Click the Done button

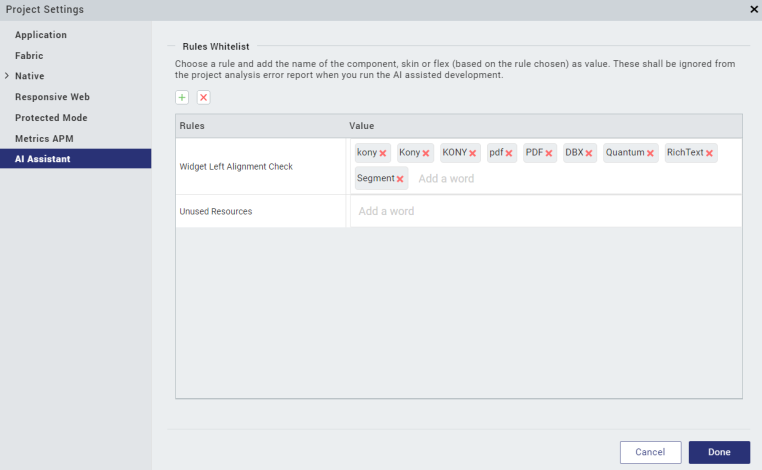coord(719,452)
